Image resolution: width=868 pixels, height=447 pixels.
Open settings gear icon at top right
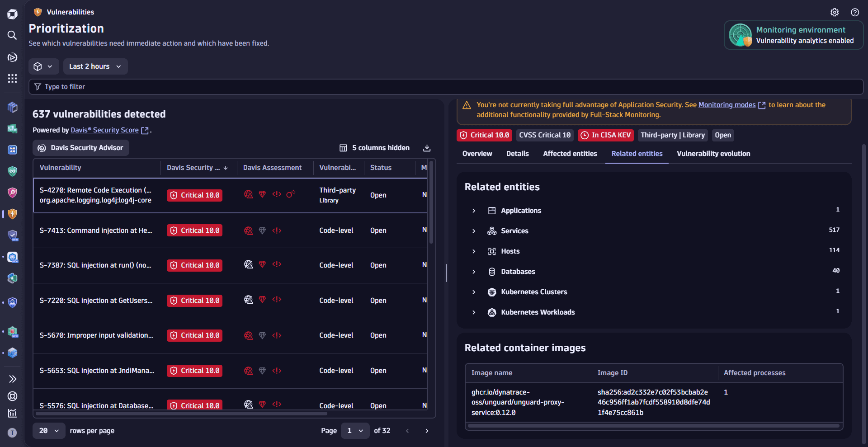point(835,12)
